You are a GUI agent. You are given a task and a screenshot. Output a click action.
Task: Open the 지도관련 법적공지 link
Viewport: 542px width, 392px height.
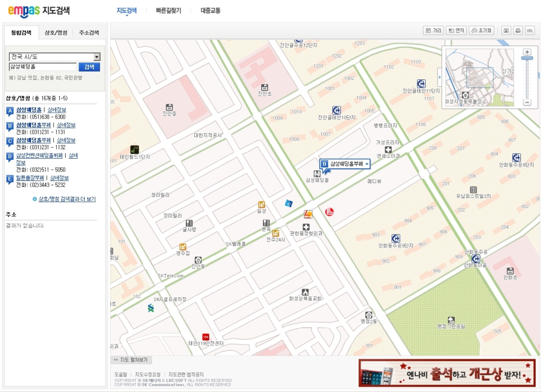[186, 375]
